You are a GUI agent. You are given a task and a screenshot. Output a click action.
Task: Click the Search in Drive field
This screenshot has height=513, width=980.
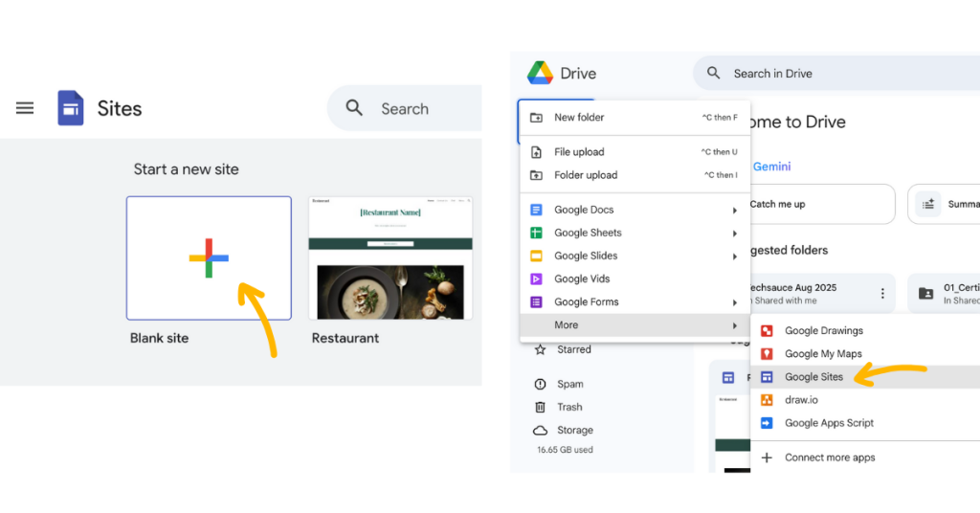(837, 73)
